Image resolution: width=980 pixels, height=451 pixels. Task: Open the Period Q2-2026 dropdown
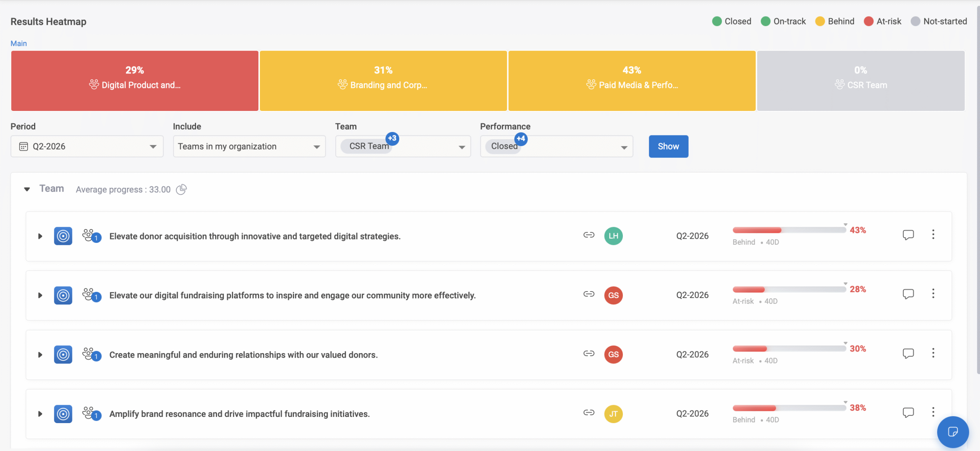[x=87, y=146]
